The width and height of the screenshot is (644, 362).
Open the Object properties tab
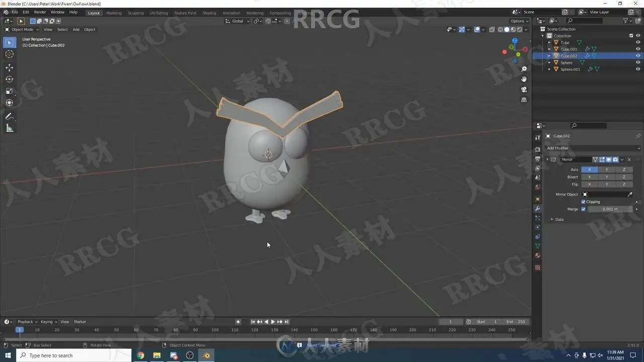pyautogui.click(x=537, y=199)
